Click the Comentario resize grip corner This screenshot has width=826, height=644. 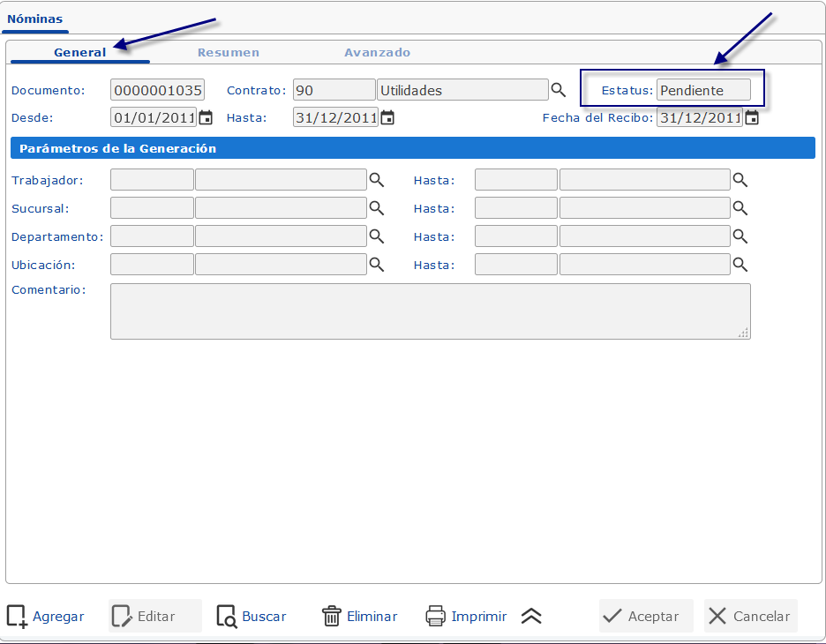click(x=743, y=333)
